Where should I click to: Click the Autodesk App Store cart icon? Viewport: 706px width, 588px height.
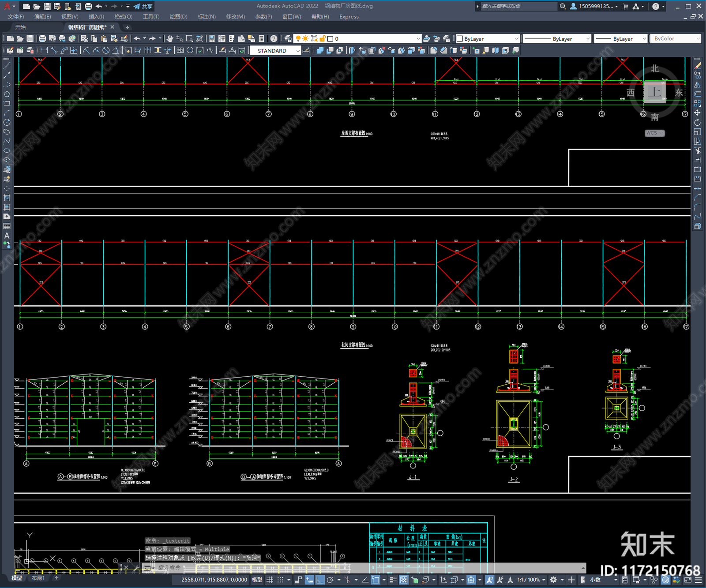(x=625, y=6)
